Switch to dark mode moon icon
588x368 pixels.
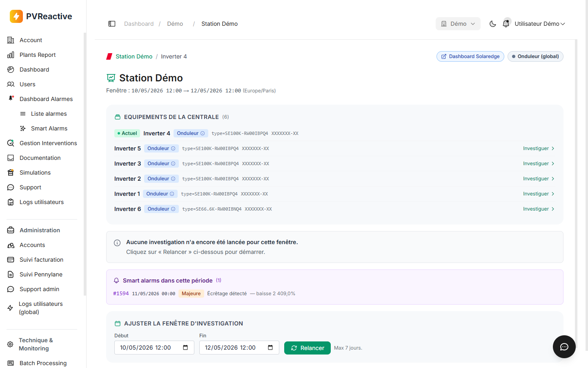point(493,24)
